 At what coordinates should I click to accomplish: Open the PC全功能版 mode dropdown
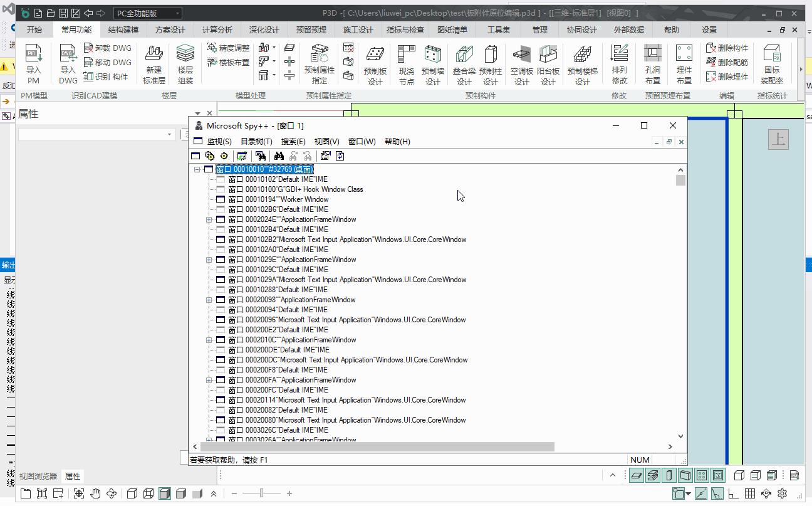[148, 13]
